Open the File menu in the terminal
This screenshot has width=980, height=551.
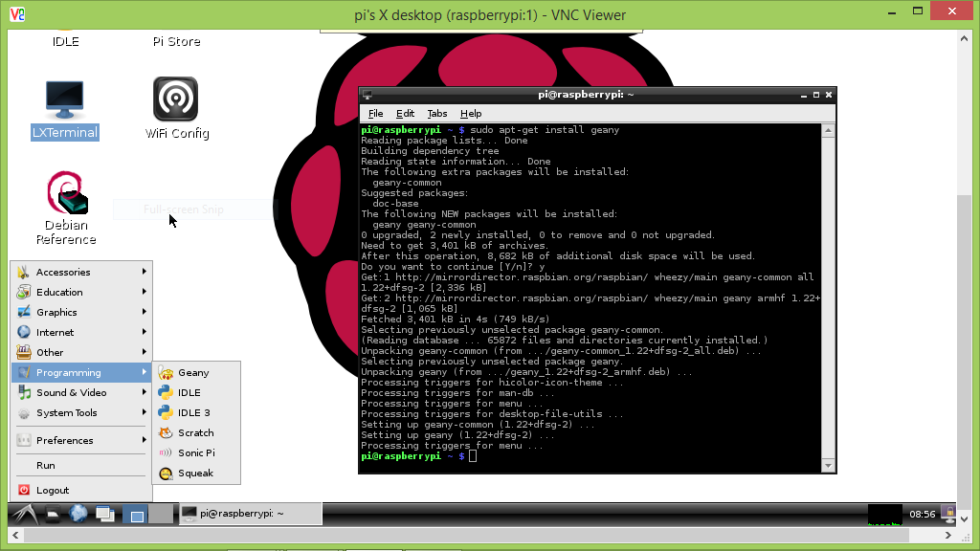pyautogui.click(x=375, y=113)
